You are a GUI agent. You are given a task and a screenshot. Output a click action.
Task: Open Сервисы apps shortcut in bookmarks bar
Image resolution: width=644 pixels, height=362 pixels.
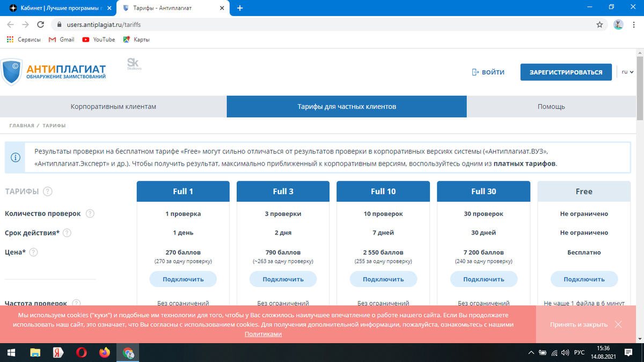click(x=24, y=40)
